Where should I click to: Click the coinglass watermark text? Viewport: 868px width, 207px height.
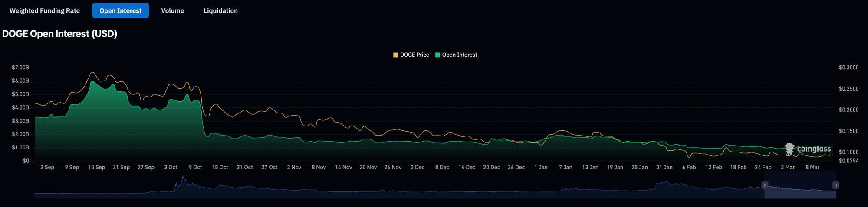[x=814, y=149]
